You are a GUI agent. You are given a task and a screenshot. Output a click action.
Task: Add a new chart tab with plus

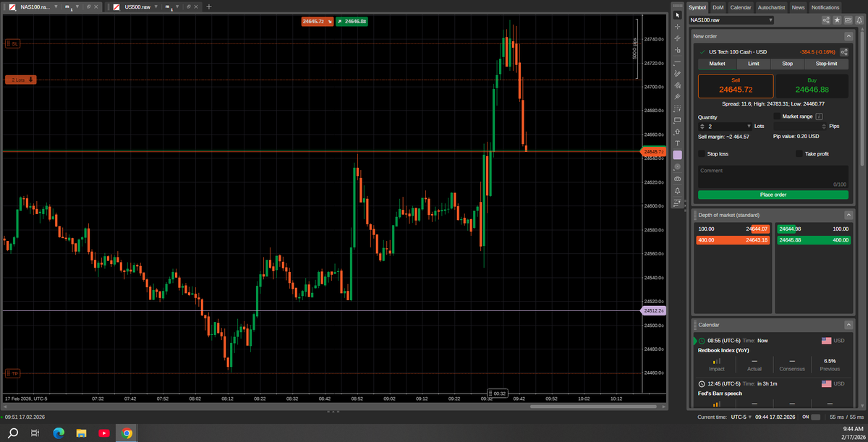pos(209,7)
